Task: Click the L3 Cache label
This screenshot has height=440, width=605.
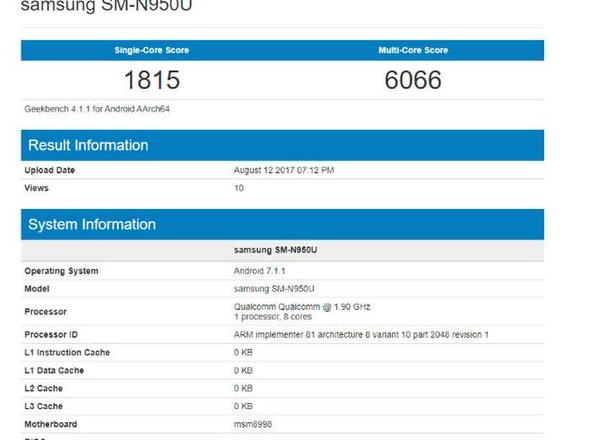Action: (x=43, y=406)
